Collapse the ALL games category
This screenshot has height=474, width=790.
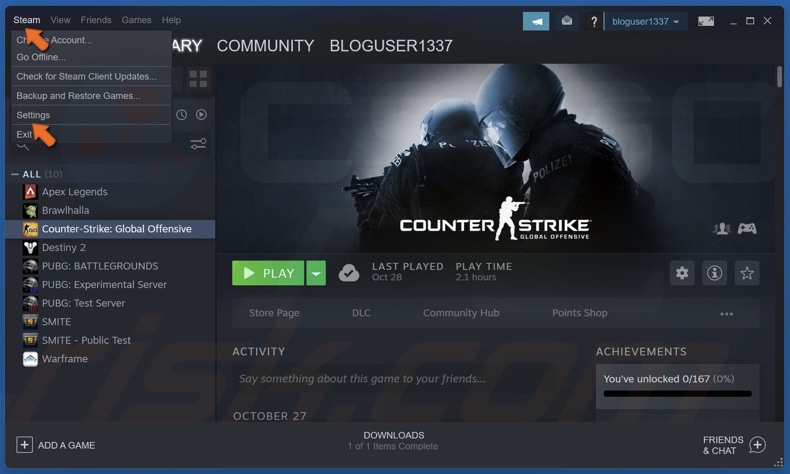pos(15,174)
